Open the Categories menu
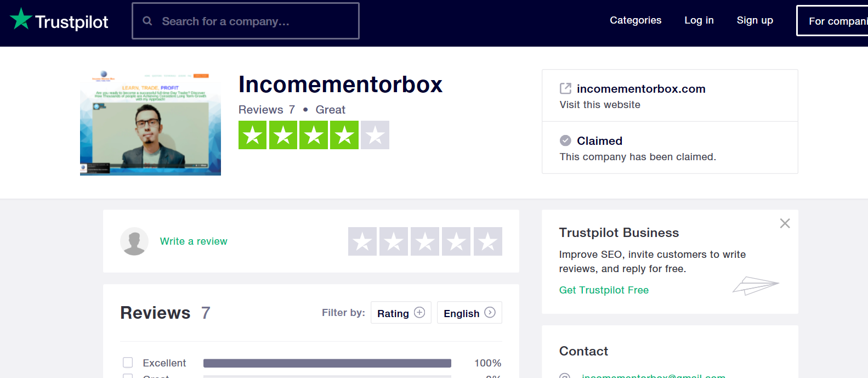The height and width of the screenshot is (378, 868). pyautogui.click(x=636, y=20)
